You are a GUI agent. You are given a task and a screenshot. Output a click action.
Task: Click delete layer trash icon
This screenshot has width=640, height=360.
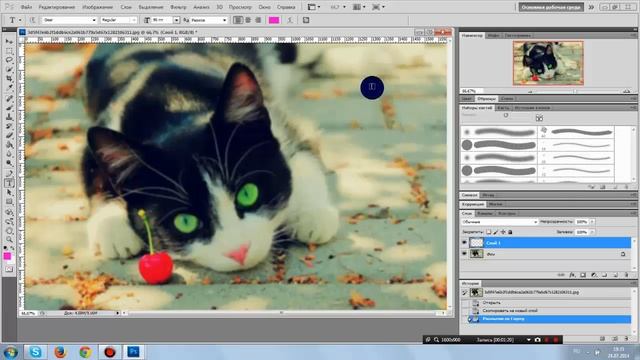tap(627, 275)
